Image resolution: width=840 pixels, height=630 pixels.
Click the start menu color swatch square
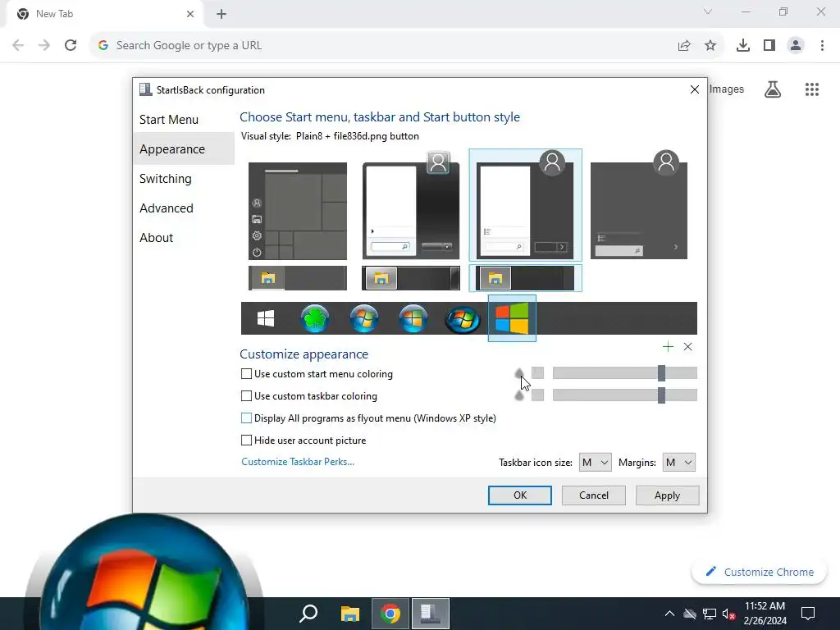[x=538, y=373]
